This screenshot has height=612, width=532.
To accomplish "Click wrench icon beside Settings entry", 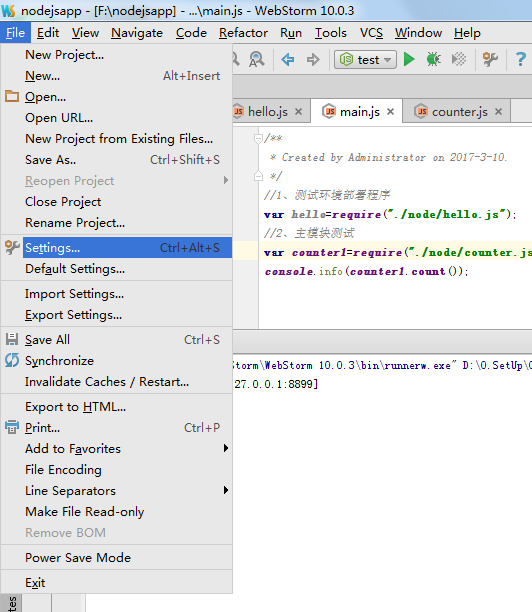I will 12,247.
